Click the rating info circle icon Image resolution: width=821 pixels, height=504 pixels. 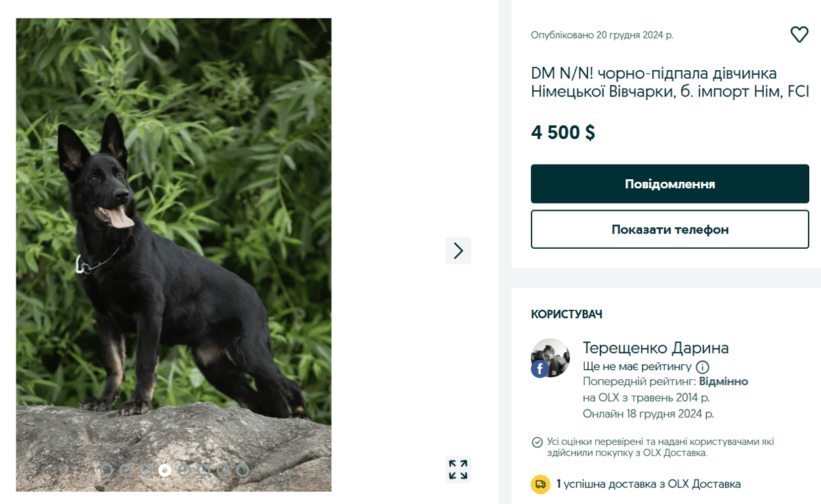[702, 367]
